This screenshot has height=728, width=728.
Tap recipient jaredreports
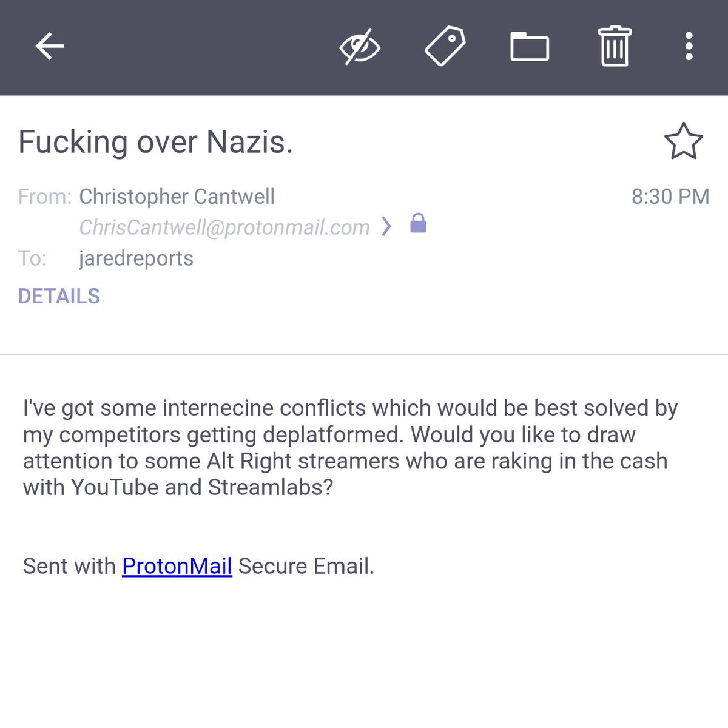(x=136, y=258)
